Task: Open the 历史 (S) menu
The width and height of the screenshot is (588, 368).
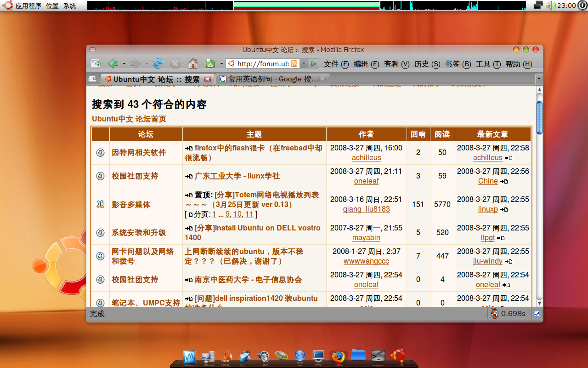Action: click(x=427, y=64)
